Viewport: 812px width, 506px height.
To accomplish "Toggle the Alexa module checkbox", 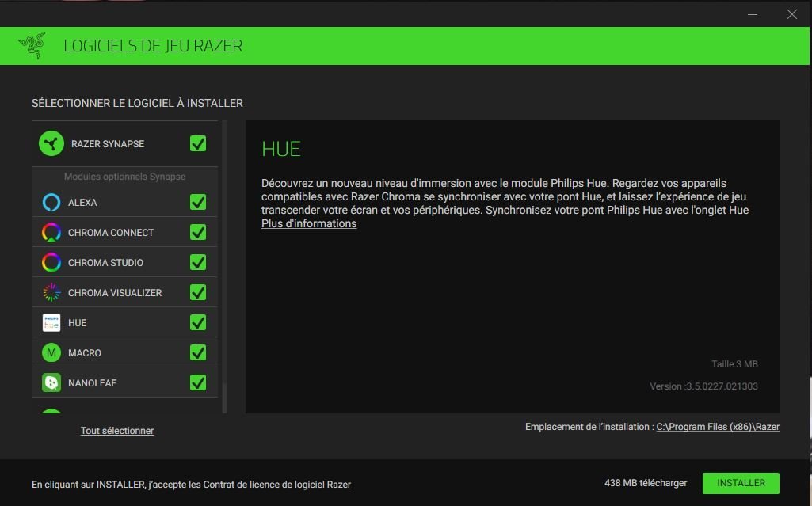I will coord(198,203).
